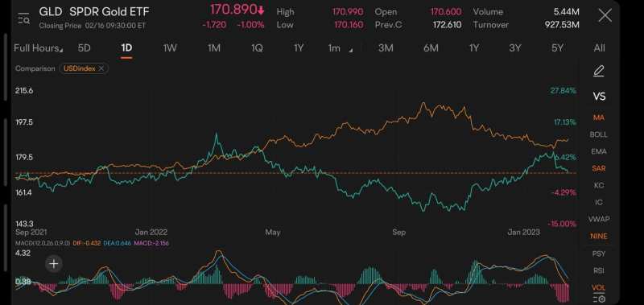Remove the USDindex comparison with its x

101,68
